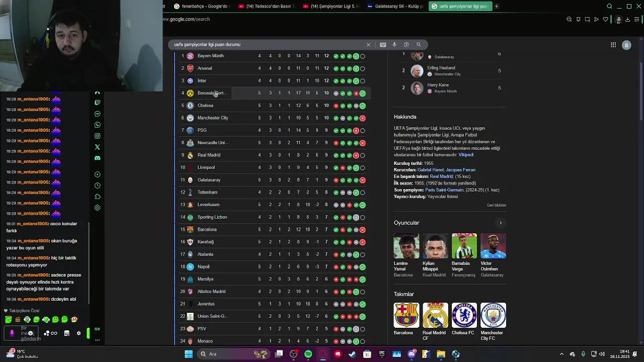Switch to Şampiyonlar Ligi 5. YouTube tab
The width and height of the screenshot is (644, 362).
pyautogui.click(x=332, y=6)
